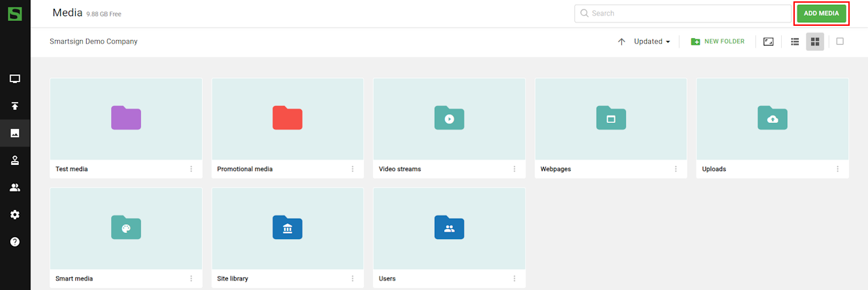Open the Settings gear sidebar icon
This screenshot has height=290, width=868.
[15, 215]
